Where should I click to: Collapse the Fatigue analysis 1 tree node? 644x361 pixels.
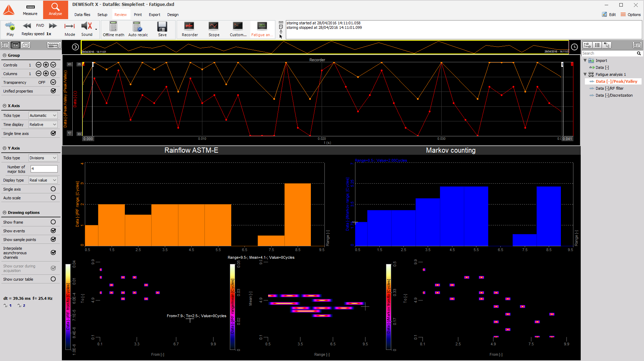point(585,74)
